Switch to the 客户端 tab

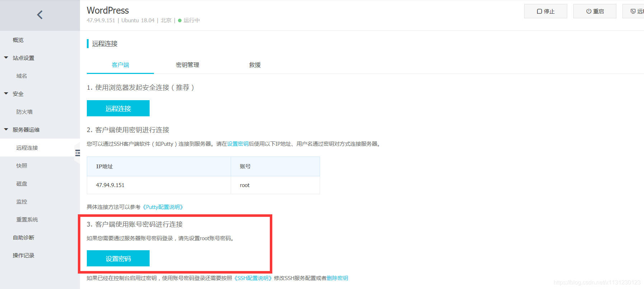pos(120,65)
